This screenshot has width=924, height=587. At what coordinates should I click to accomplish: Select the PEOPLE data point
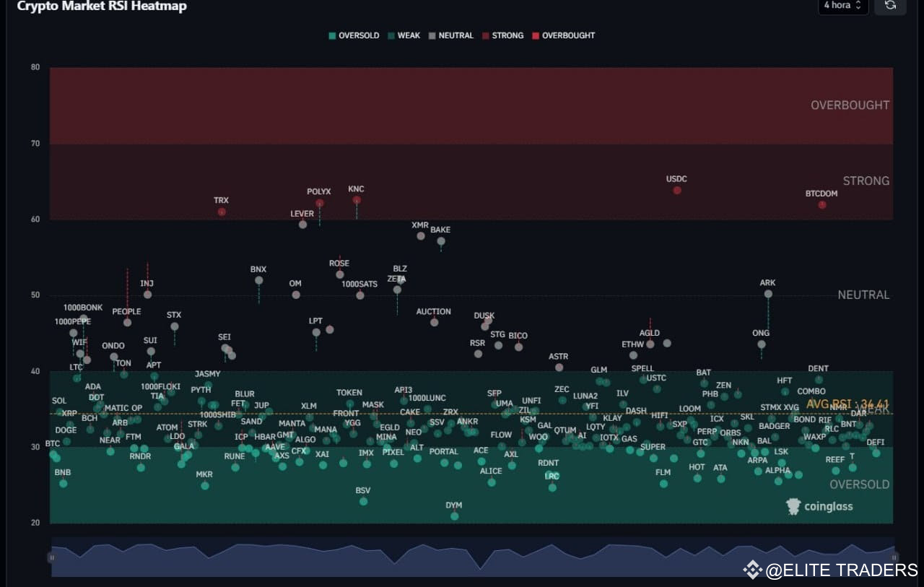click(128, 322)
